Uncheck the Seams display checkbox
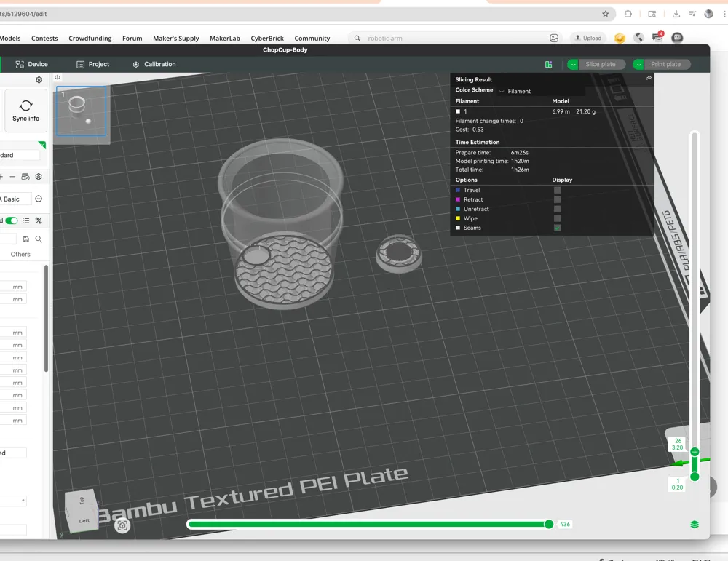The width and height of the screenshot is (728, 561). (x=557, y=228)
